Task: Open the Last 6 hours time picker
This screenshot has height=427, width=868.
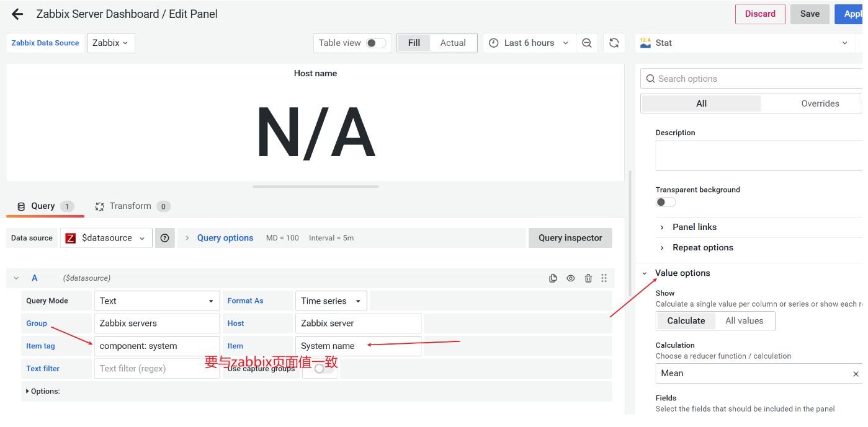Action: tap(529, 43)
